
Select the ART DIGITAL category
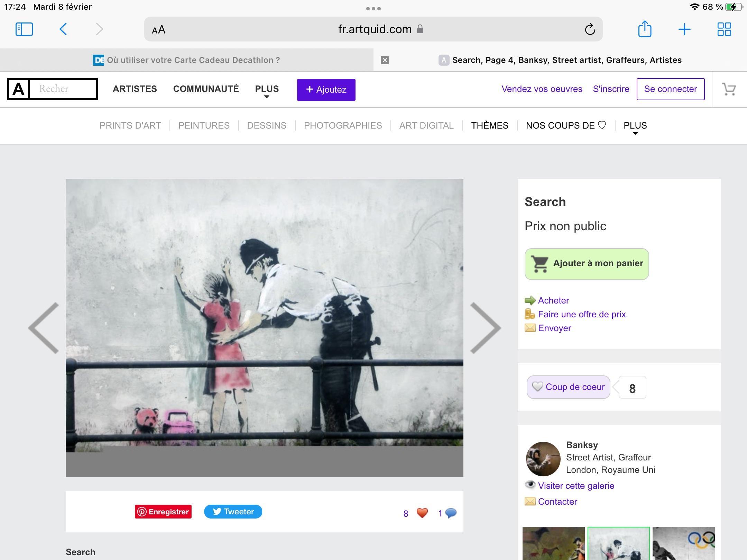[x=426, y=125]
